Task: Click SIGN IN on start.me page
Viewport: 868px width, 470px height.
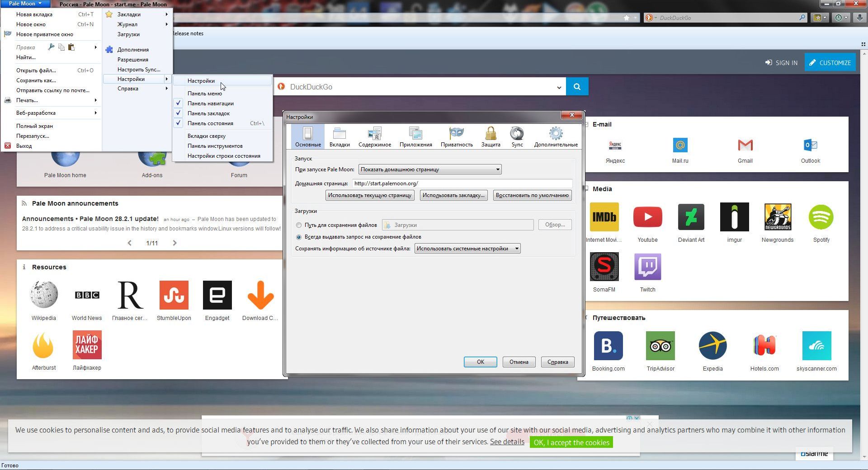Action: pyautogui.click(x=781, y=63)
